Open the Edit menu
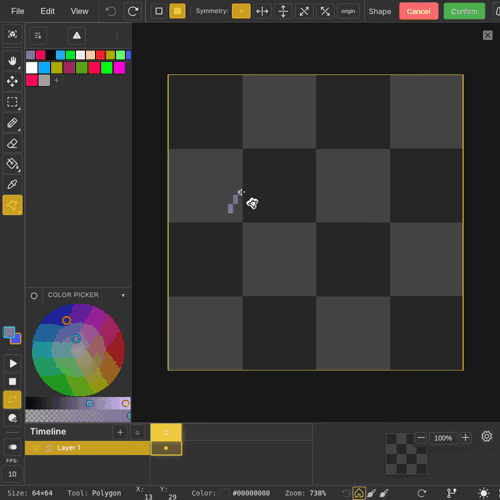500x500 pixels. point(47,11)
